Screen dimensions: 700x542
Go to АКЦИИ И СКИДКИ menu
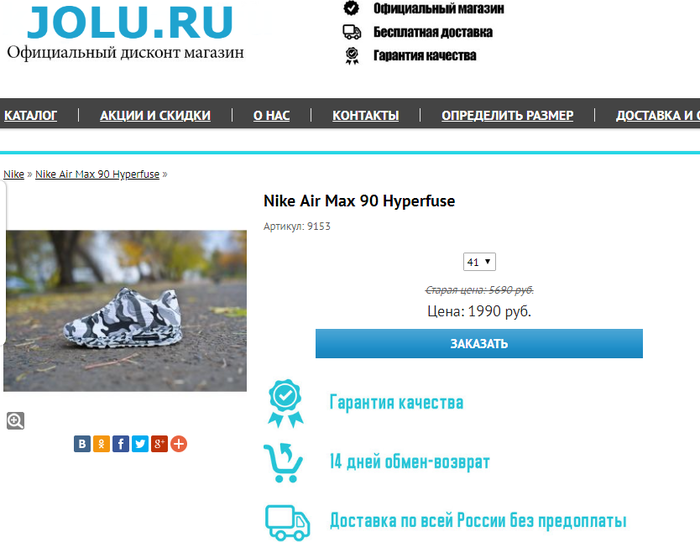(x=155, y=115)
